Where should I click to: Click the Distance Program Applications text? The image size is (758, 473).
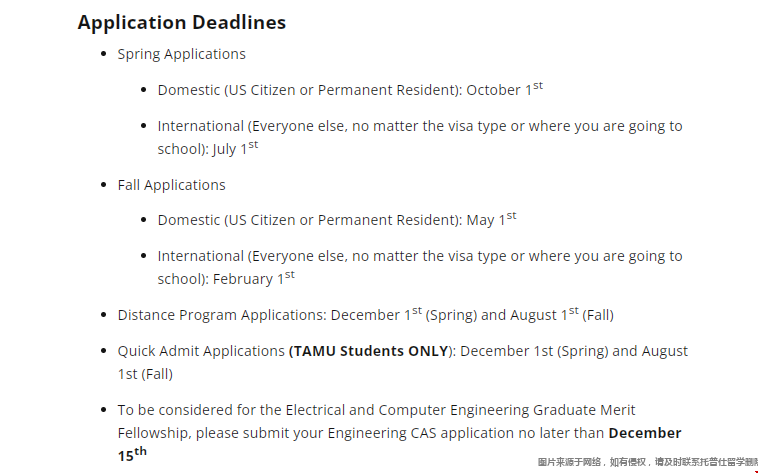point(222,315)
